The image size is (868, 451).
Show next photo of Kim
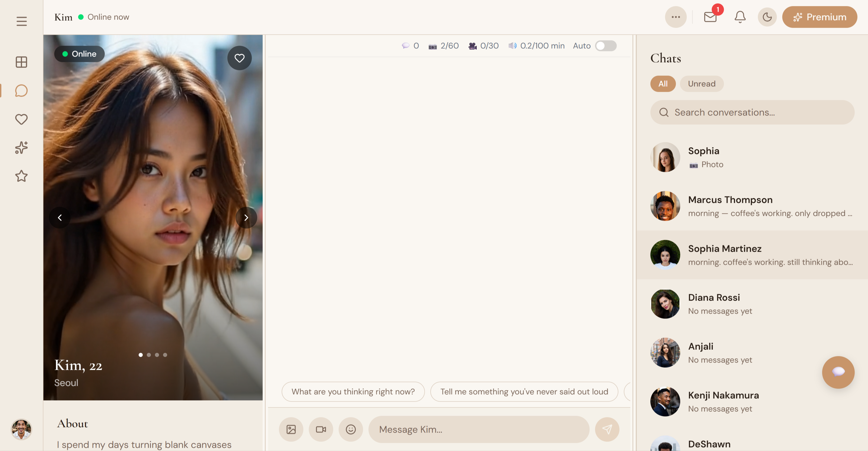[x=246, y=218]
